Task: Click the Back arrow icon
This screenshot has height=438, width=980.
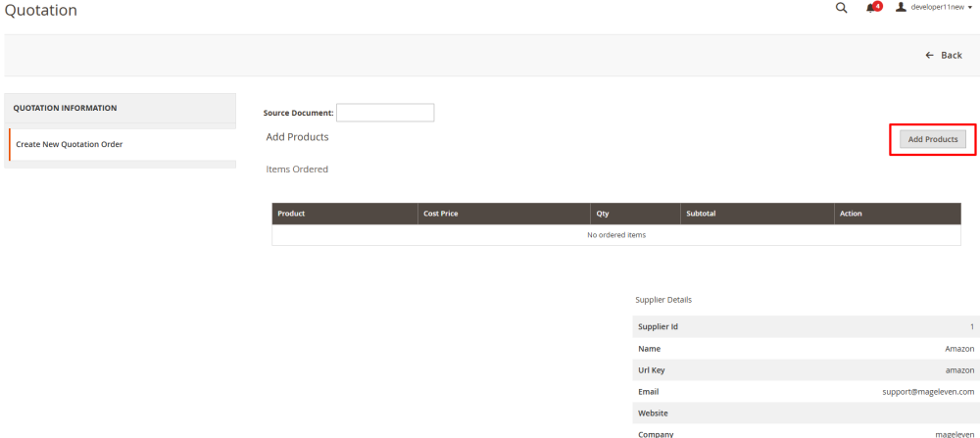Action: pos(929,56)
